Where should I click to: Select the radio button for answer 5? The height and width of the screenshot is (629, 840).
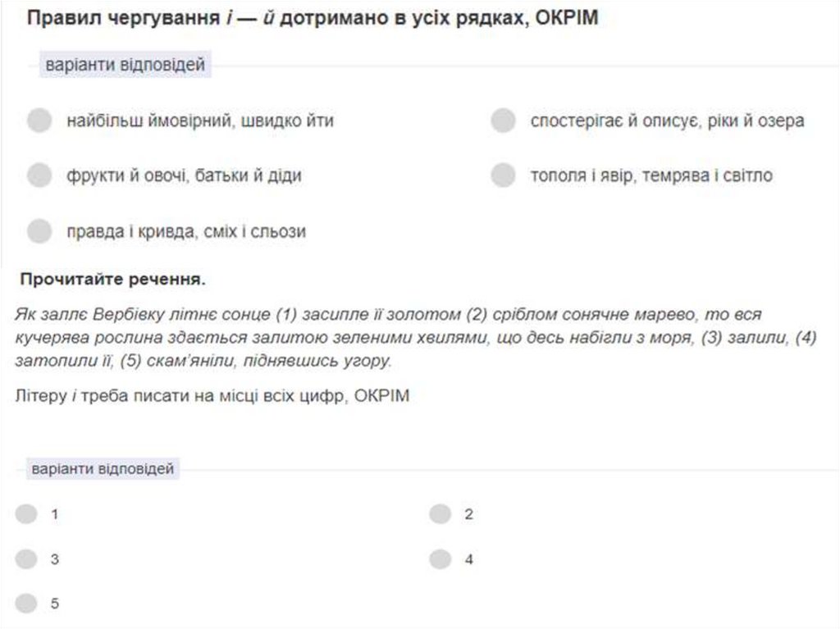[x=26, y=604]
